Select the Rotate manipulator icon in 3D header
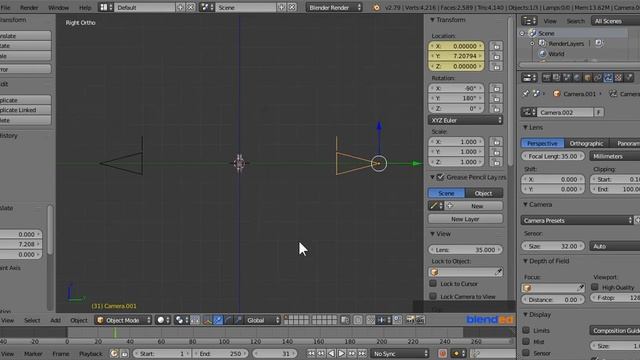This screenshot has width=640, height=360. 228,320
